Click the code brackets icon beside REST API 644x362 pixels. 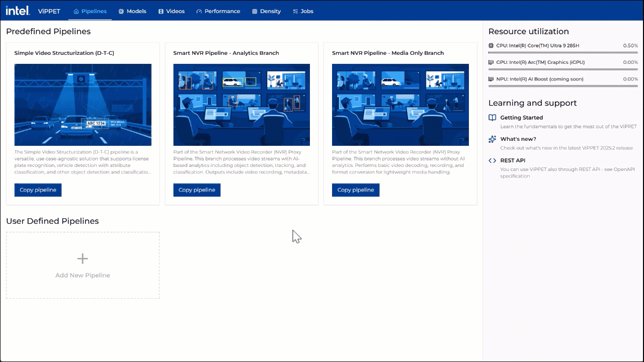492,160
